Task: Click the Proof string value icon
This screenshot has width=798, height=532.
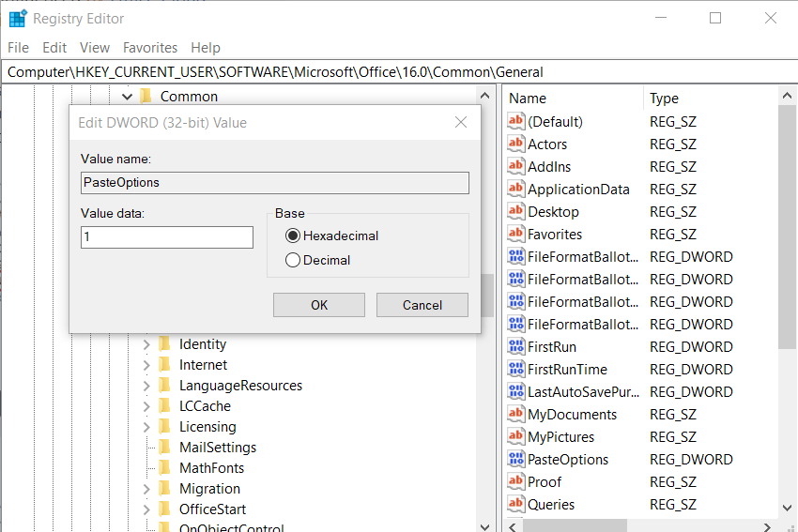Action: [x=515, y=481]
